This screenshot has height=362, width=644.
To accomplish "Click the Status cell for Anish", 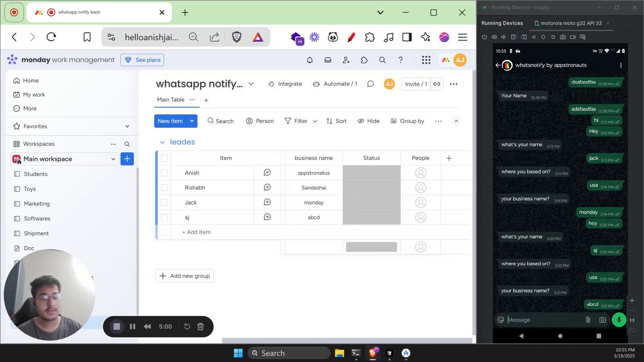I will pyautogui.click(x=371, y=172).
